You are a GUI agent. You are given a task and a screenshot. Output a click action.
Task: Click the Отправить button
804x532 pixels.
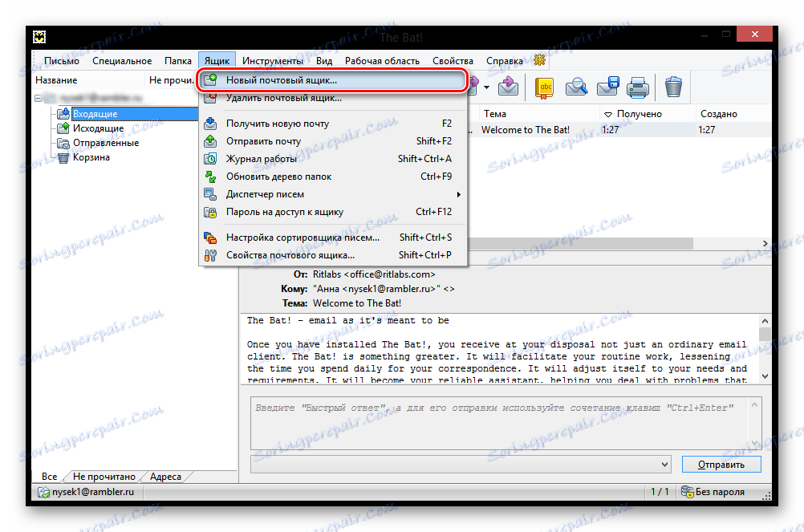pos(721,465)
